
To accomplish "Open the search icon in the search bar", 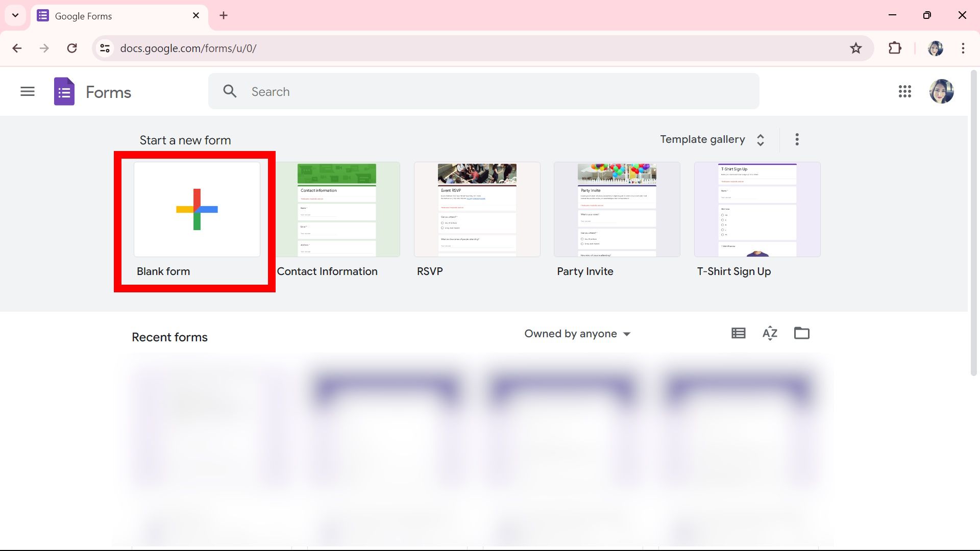I will tap(230, 91).
